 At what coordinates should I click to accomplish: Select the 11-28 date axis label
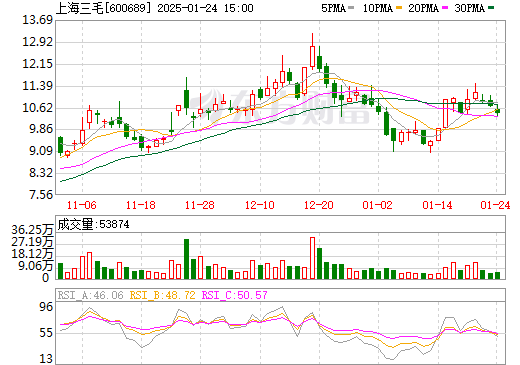(x=200, y=205)
